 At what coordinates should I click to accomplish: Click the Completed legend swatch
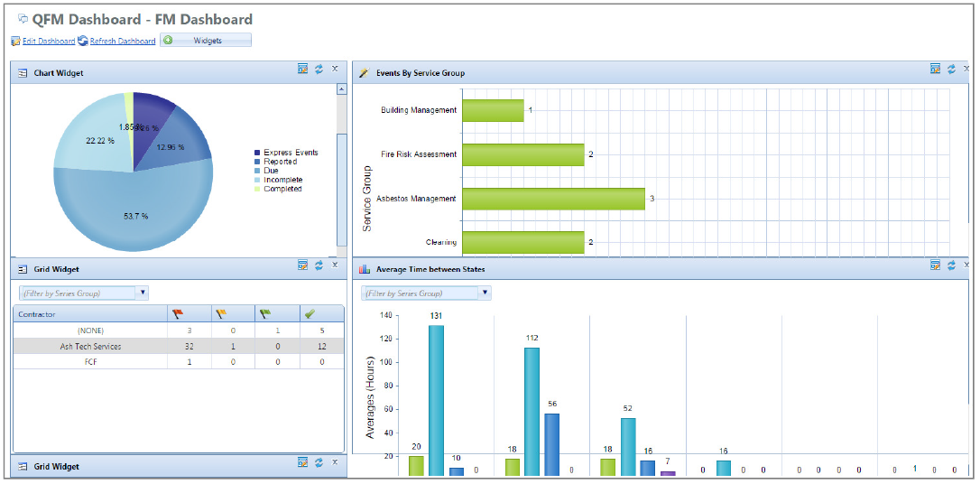[x=257, y=188]
